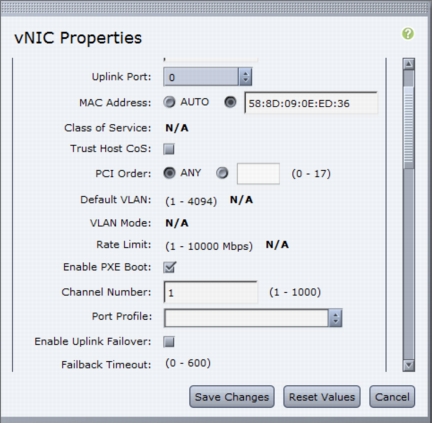Open the Uplink Port dropdown
The image size is (434, 425).
207,77
